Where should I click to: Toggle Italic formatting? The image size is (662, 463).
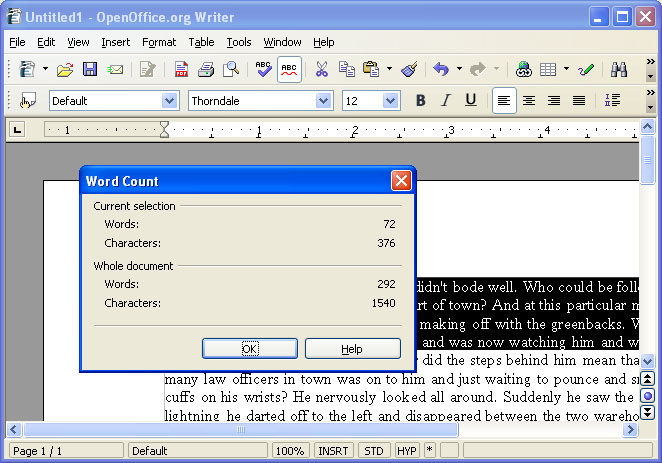pos(445,100)
